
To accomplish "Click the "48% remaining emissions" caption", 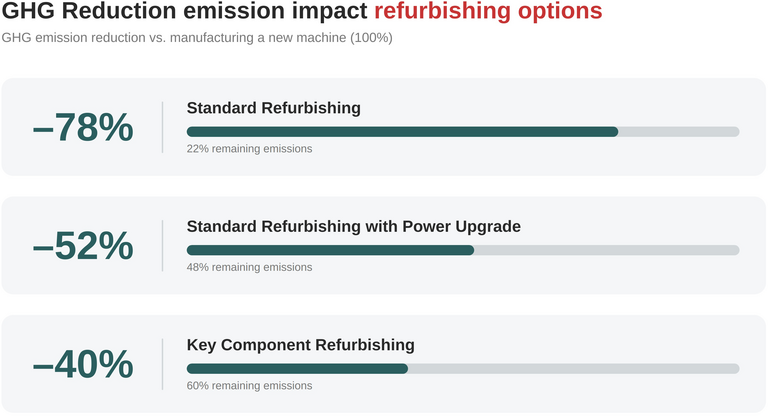I will pos(249,267).
